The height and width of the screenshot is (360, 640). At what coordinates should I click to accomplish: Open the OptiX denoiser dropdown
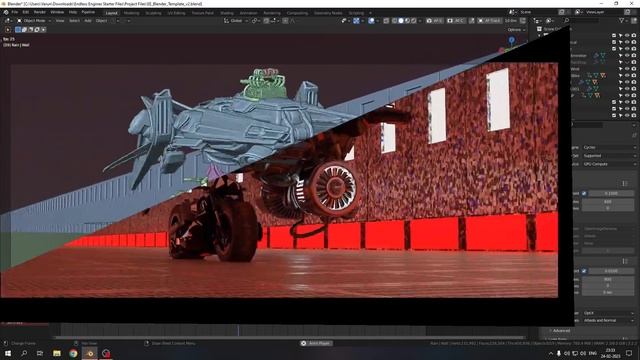click(609, 313)
